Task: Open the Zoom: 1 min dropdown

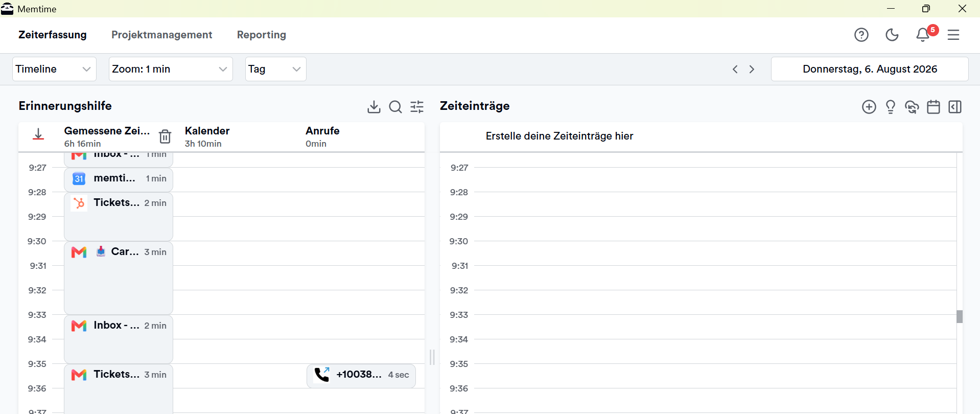Action: (171, 69)
